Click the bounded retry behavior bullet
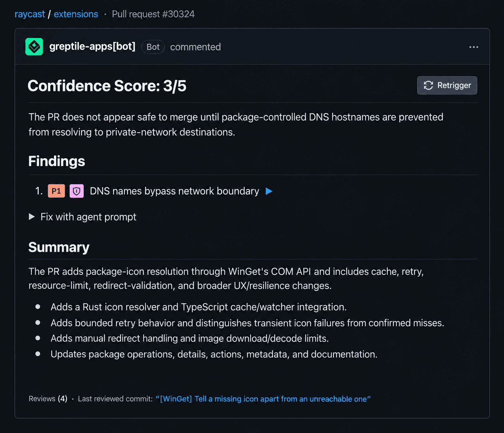This screenshot has width=504, height=433. pos(247,323)
